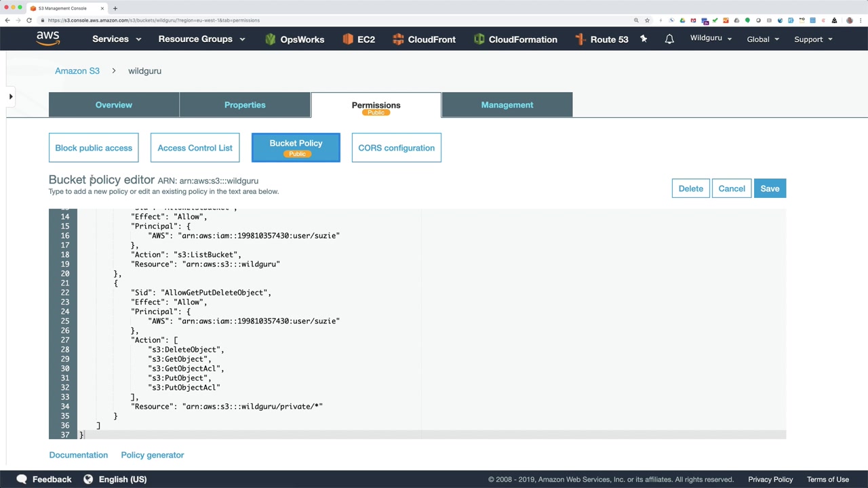Image resolution: width=868 pixels, height=488 pixels.
Task: Open the Documentation link
Action: [x=79, y=455]
